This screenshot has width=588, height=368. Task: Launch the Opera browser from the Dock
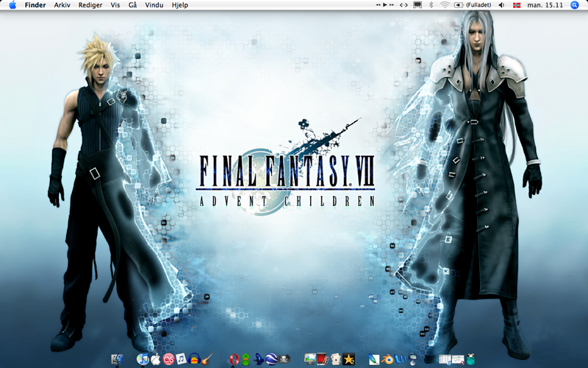234,359
